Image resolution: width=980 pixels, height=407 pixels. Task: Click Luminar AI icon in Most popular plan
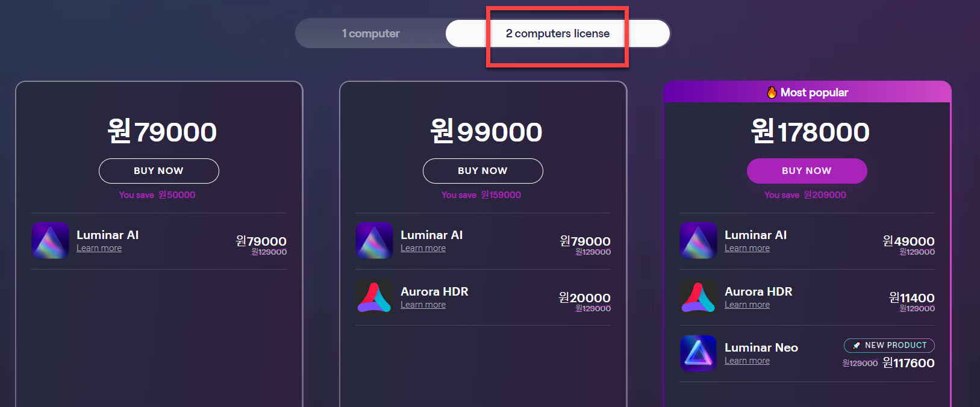pos(699,241)
